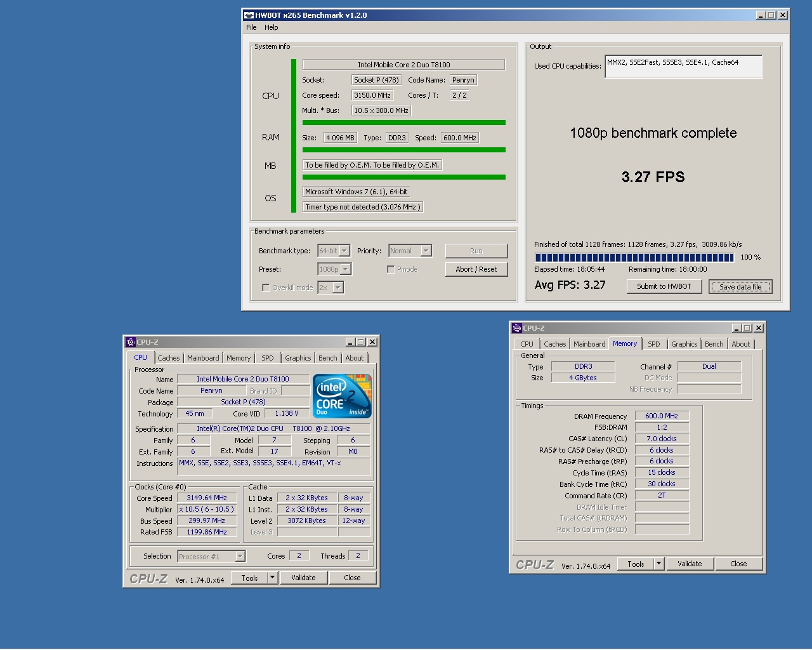
Task: Expand Tools arrow in right CPU-Z window
Action: [659, 564]
